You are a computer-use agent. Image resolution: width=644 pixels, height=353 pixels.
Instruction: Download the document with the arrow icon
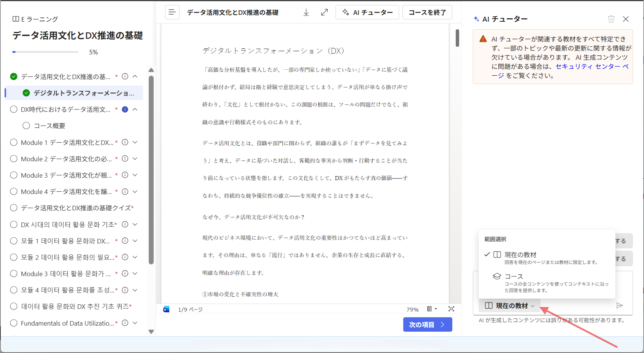(x=306, y=12)
